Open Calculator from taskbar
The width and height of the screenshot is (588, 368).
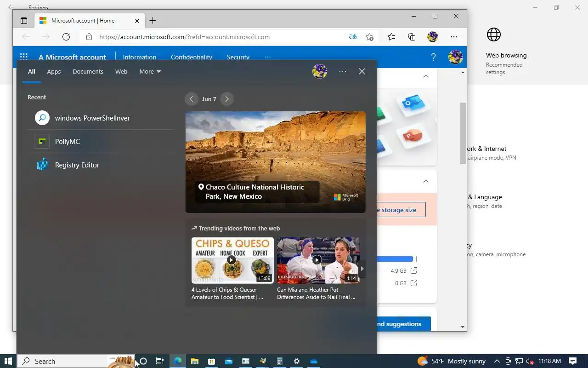coord(279,361)
